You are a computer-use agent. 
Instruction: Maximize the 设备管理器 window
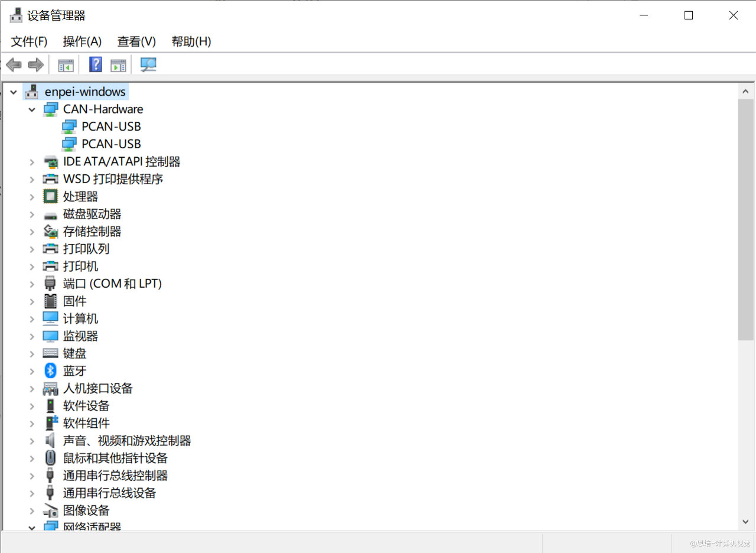click(688, 15)
